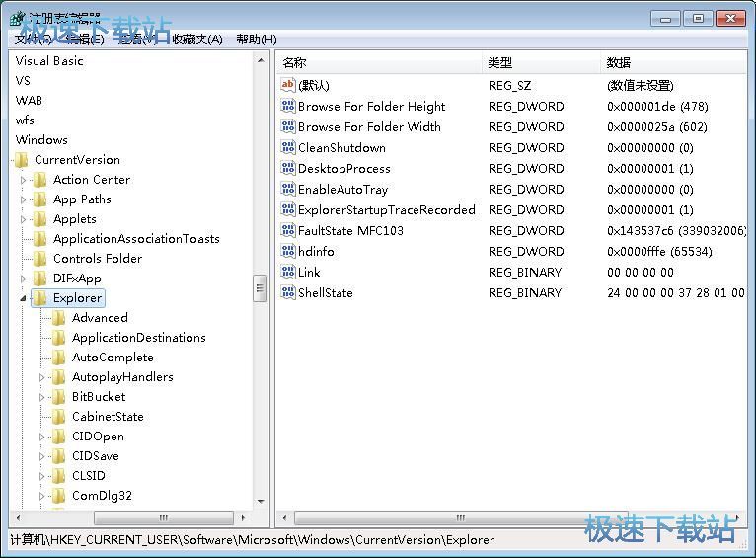Open the 收藏夹(A) menu
Screen dimensions: 756x558
click(x=197, y=40)
